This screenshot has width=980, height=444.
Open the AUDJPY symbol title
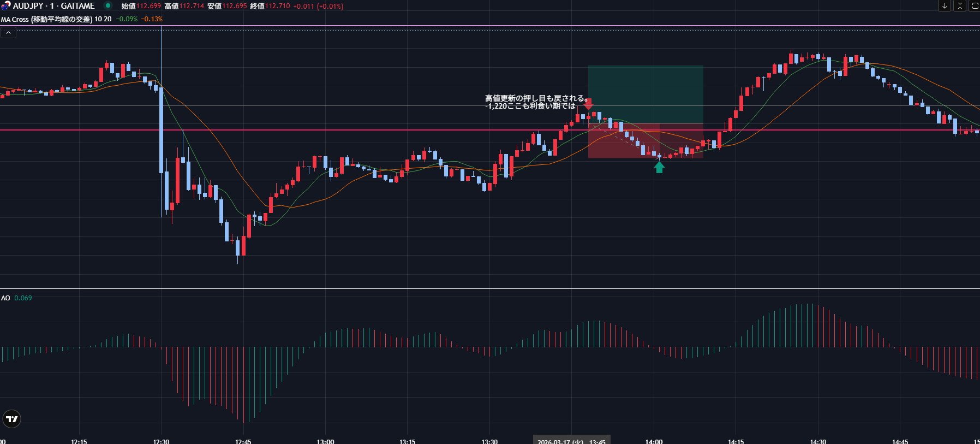click(53, 6)
